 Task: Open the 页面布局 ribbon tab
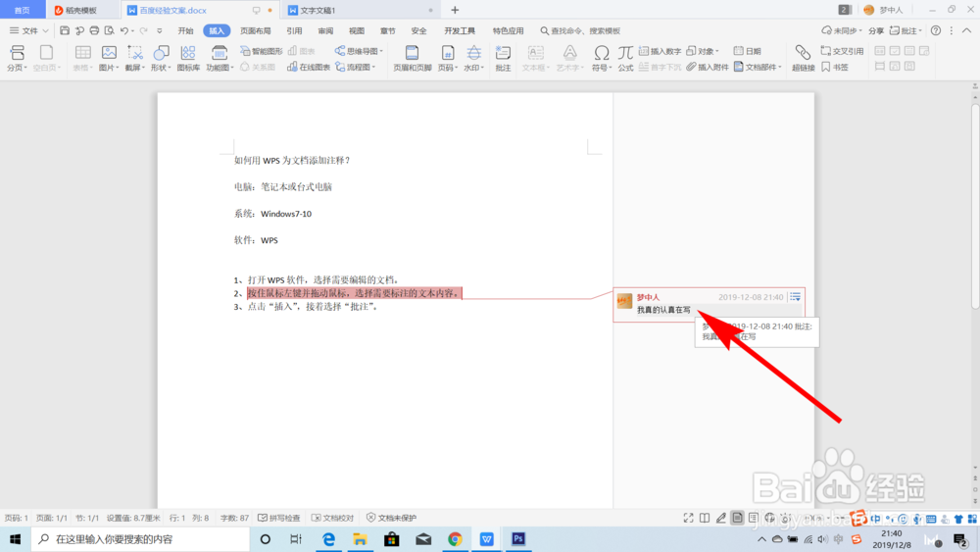[x=256, y=30]
